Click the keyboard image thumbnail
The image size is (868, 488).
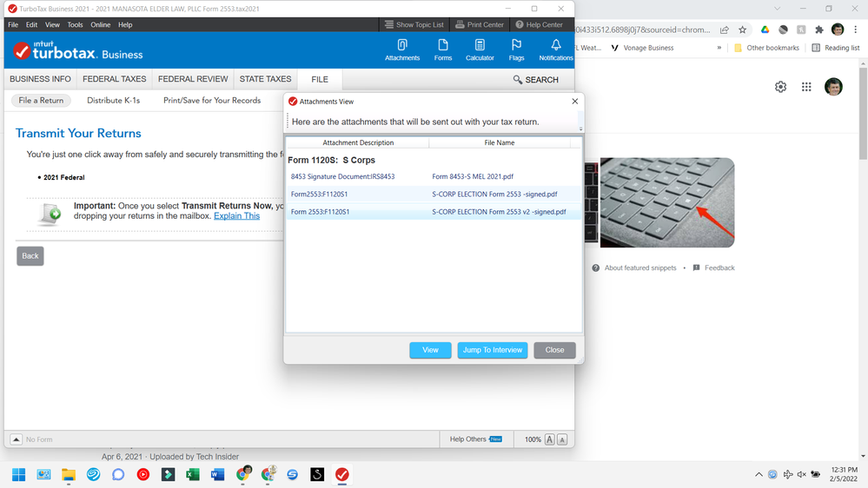click(667, 202)
